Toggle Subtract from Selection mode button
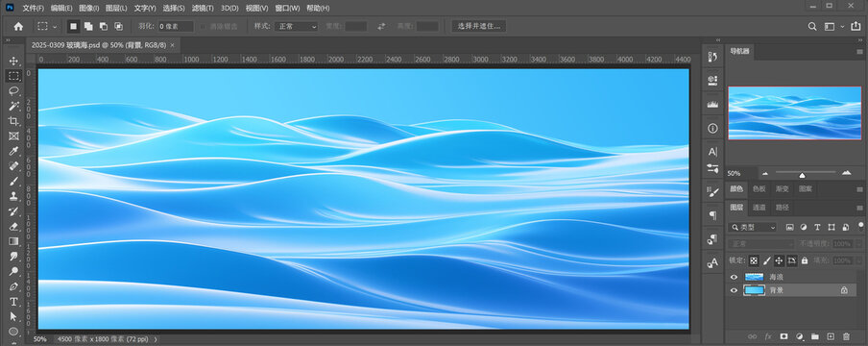The width and height of the screenshot is (868, 346). point(103,26)
